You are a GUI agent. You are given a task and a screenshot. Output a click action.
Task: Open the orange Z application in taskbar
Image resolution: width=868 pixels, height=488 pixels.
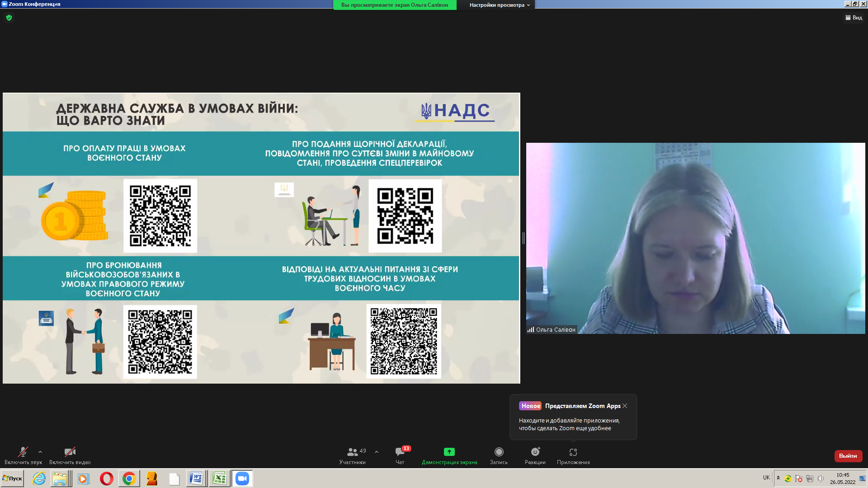(152, 479)
